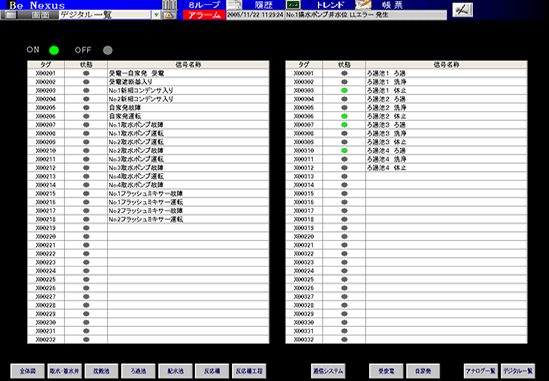Viewport: 549px width, 381px height.
Task: Click the warning triangle icon beside dropdown
Action: point(169,15)
